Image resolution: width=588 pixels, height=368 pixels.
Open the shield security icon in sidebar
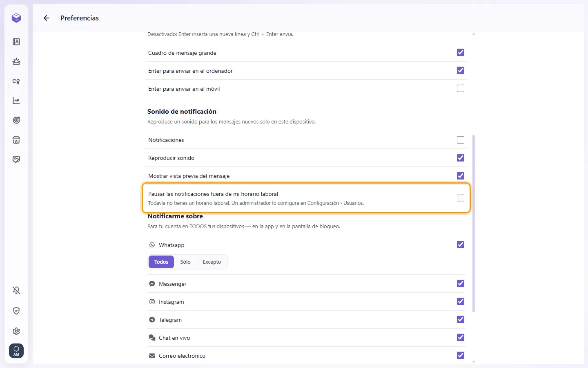[x=16, y=311]
